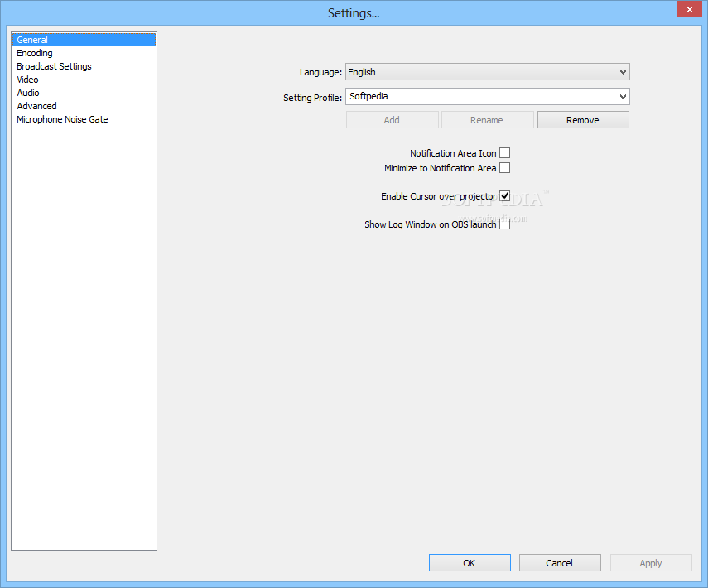This screenshot has width=708, height=588.
Task: Switch to the Video settings category
Action: pyautogui.click(x=84, y=80)
